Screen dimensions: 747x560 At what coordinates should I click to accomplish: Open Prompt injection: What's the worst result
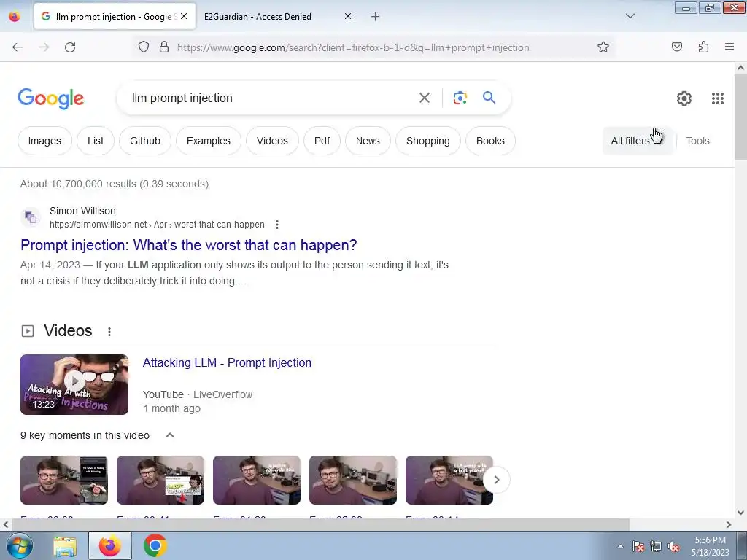[x=189, y=245]
